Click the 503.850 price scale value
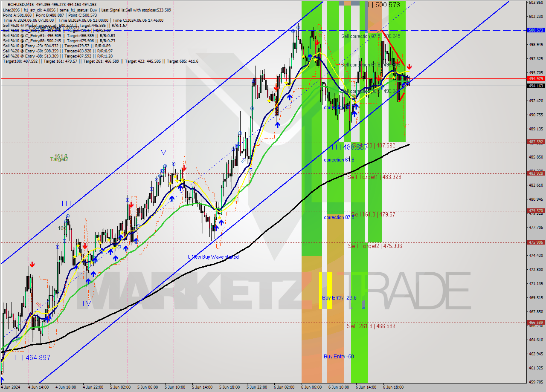This screenshot has width=546, height=392. click(x=536, y=3)
